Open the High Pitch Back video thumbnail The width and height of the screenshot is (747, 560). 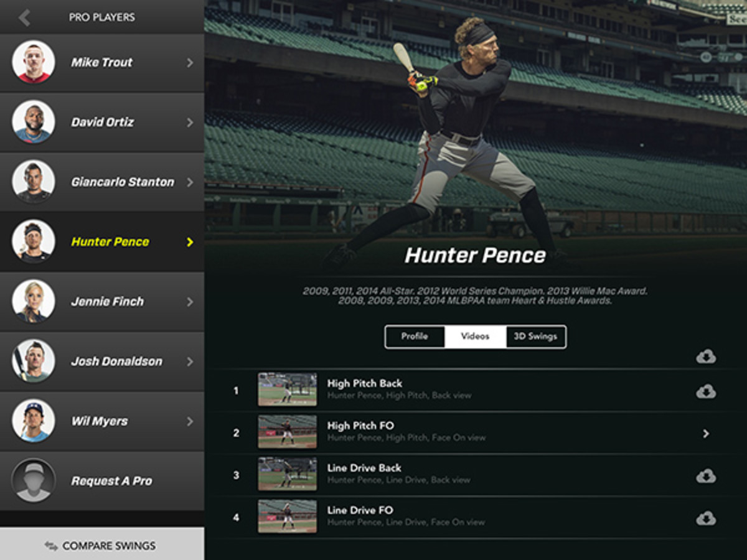click(288, 390)
